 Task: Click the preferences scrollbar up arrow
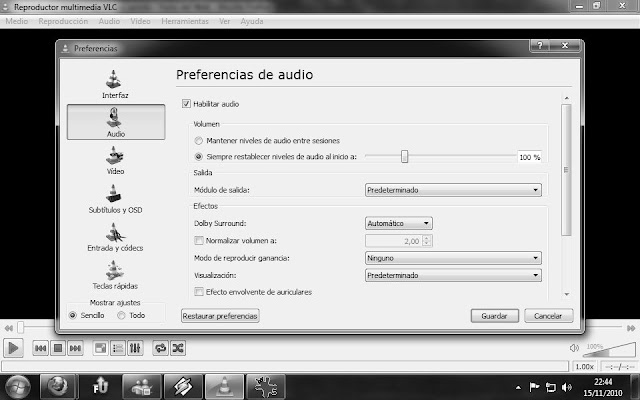567,98
